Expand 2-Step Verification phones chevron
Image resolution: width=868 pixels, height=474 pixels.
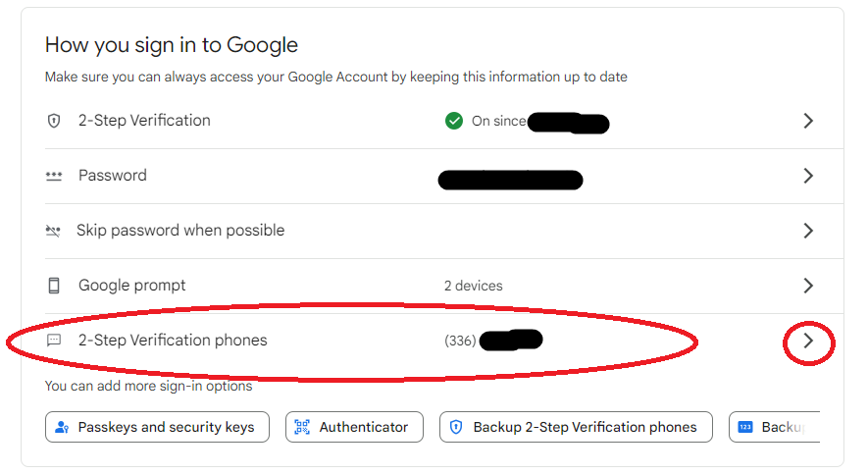coord(808,341)
